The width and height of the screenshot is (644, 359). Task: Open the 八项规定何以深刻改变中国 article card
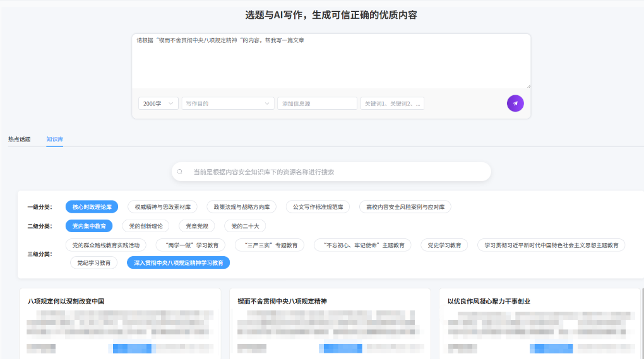[66, 302]
